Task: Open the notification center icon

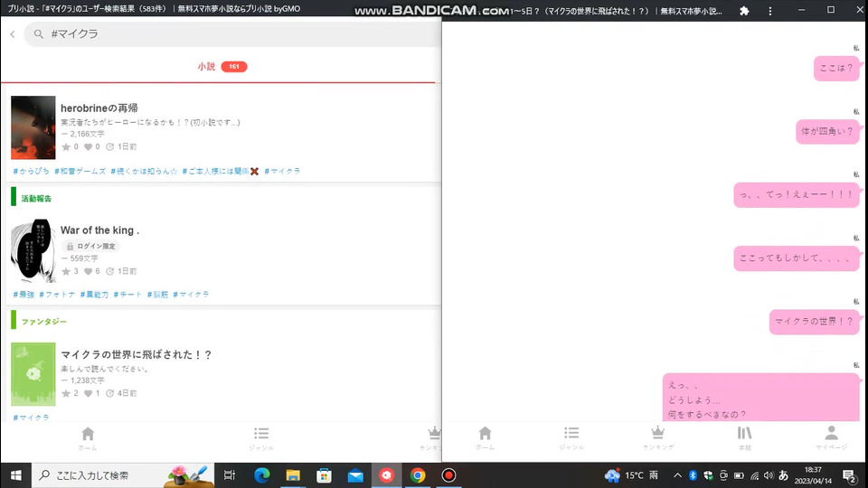Action: (849, 475)
